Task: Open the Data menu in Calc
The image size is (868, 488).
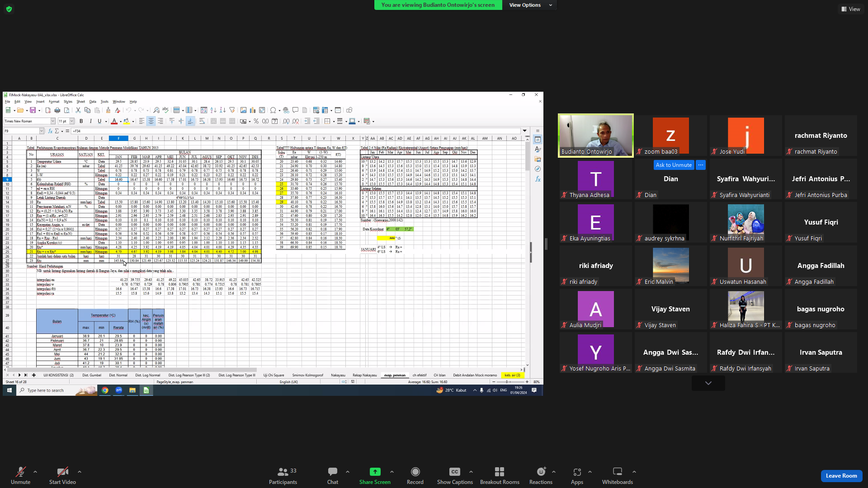Action: (93, 102)
